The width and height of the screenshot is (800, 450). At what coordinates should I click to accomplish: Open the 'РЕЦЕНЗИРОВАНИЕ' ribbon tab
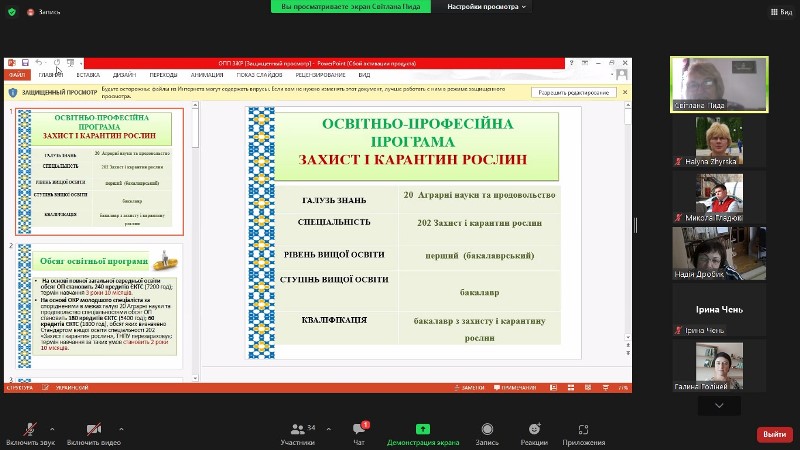point(320,75)
